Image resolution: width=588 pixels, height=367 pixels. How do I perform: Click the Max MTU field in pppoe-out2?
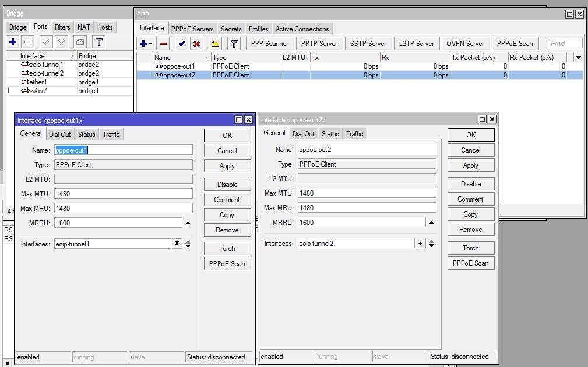pyautogui.click(x=367, y=193)
